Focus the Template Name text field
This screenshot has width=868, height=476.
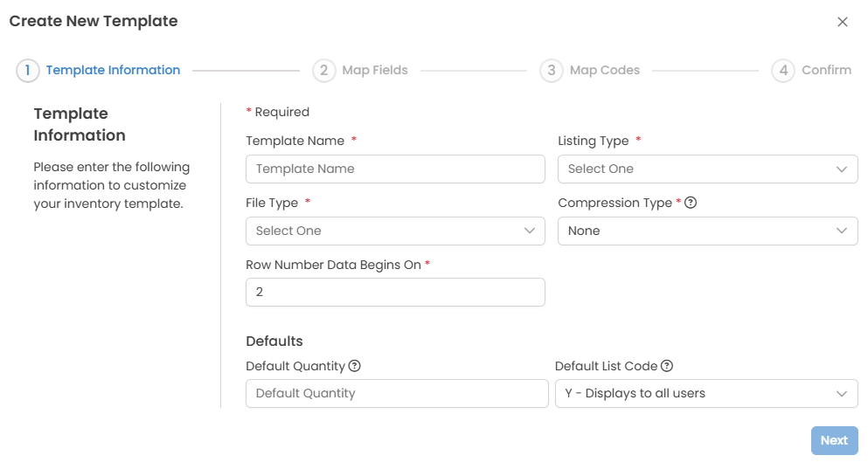coord(395,169)
